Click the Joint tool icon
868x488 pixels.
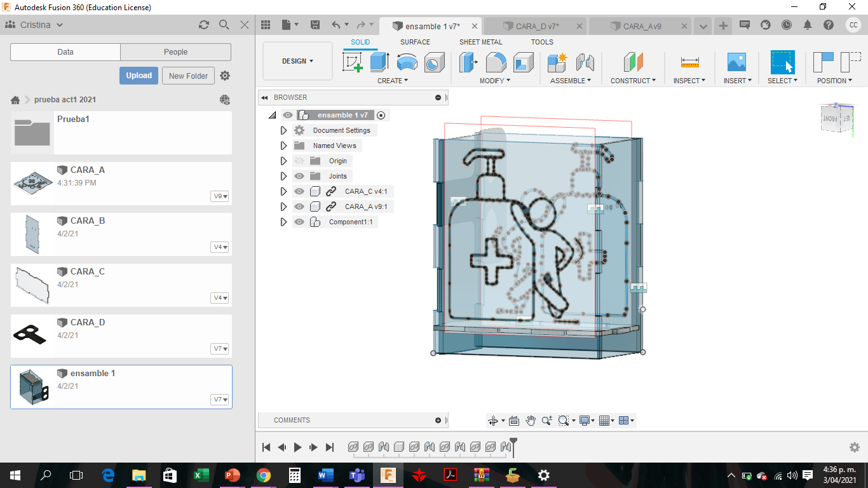585,62
